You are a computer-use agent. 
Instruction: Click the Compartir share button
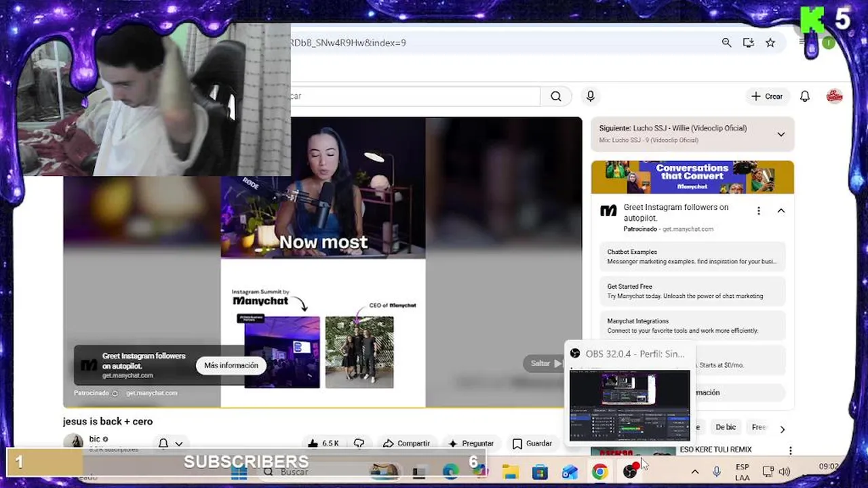click(406, 443)
